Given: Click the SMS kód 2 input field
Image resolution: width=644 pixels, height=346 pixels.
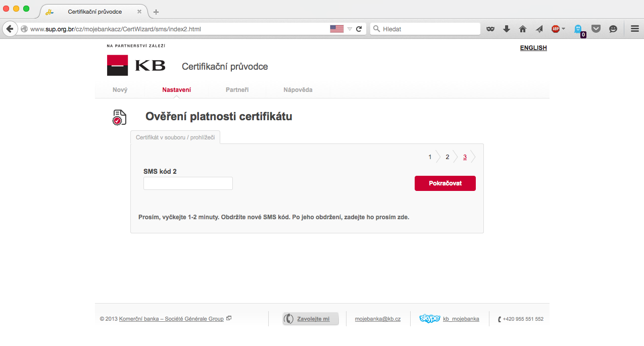Looking at the screenshot, I should pyautogui.click(x=188, y=183).
